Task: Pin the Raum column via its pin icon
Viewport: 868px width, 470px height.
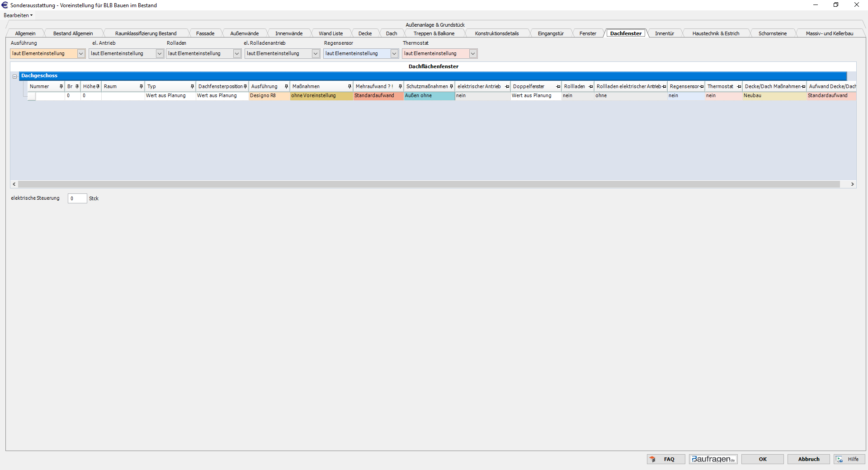Action: (141, 86)
